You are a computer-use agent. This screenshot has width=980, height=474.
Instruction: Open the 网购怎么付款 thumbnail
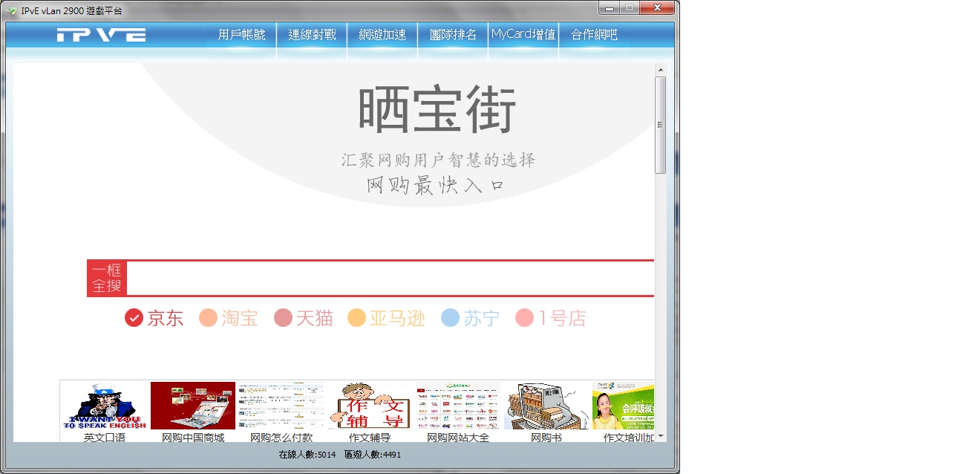[281, 406]
